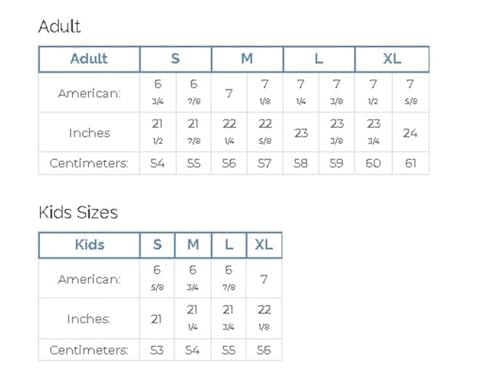
Task: Click the 61 centimeters cell in Adult table
Action: pyautogui.click(x=411, y=163)
